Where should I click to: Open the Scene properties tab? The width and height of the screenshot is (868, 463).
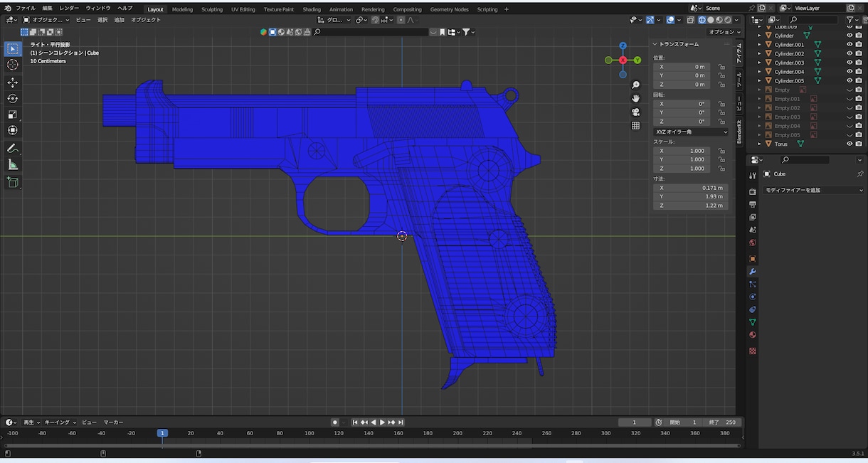point(753,230)
